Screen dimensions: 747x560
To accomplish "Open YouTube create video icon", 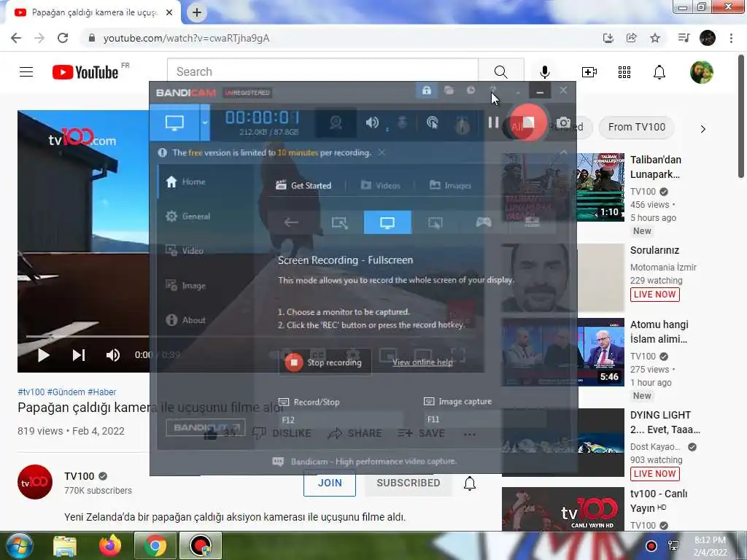I will click(589, 72).
